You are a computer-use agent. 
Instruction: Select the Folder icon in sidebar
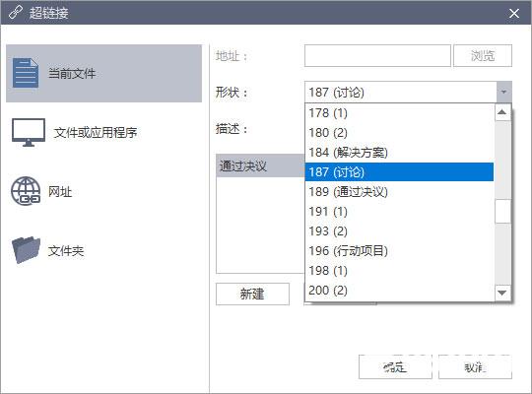pos(27,250)
